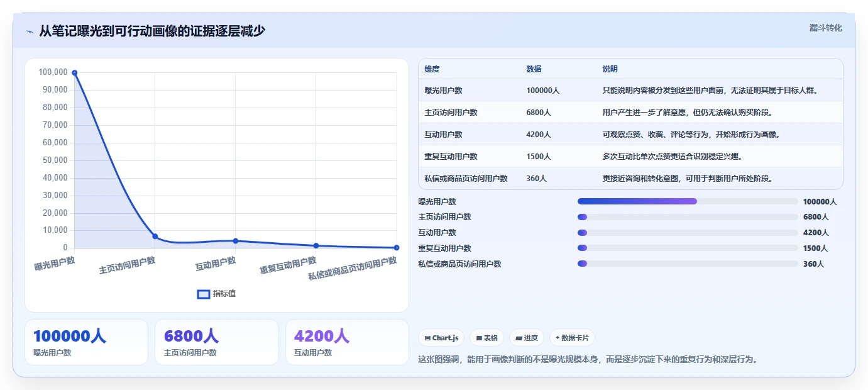Click the 360人 value in the table

[x=536, y=179]
